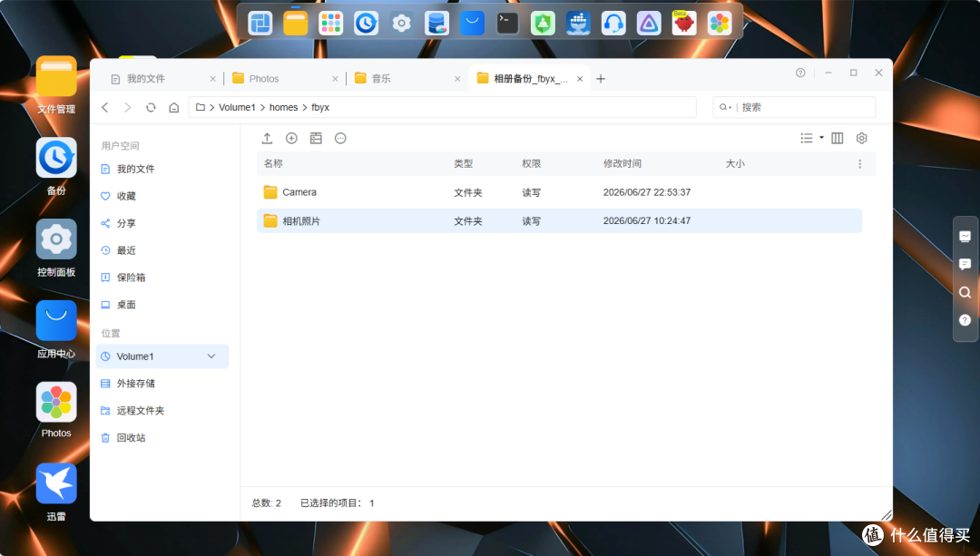Add a new tab with plus button
This screenshot has height=556, width=980.
pyautogui.click(x=601, y=79)
